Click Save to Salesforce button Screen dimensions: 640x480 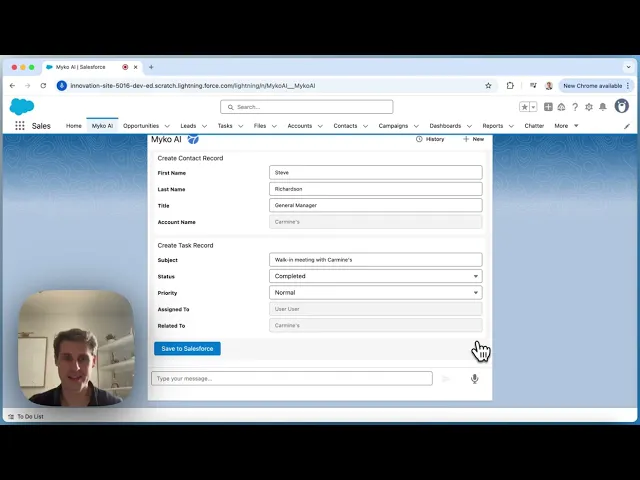click(x=187, y=349)
